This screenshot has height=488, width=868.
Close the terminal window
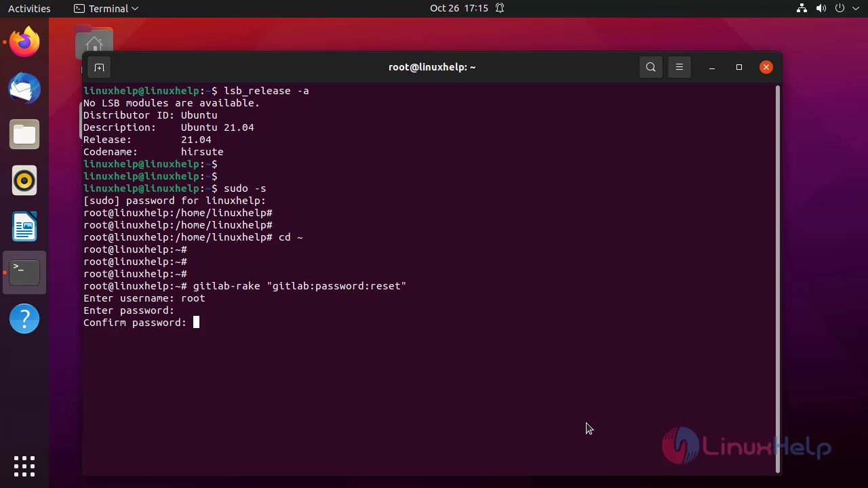pos(766,67)
